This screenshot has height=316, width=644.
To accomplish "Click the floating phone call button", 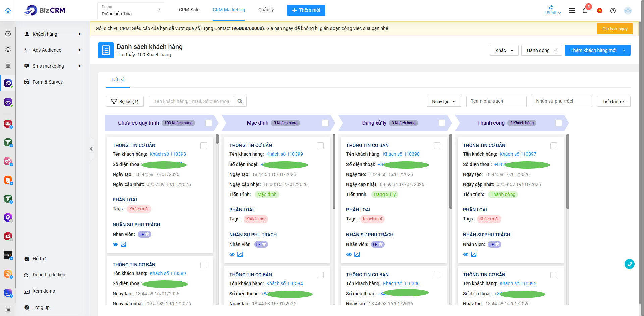I will 629,264.
